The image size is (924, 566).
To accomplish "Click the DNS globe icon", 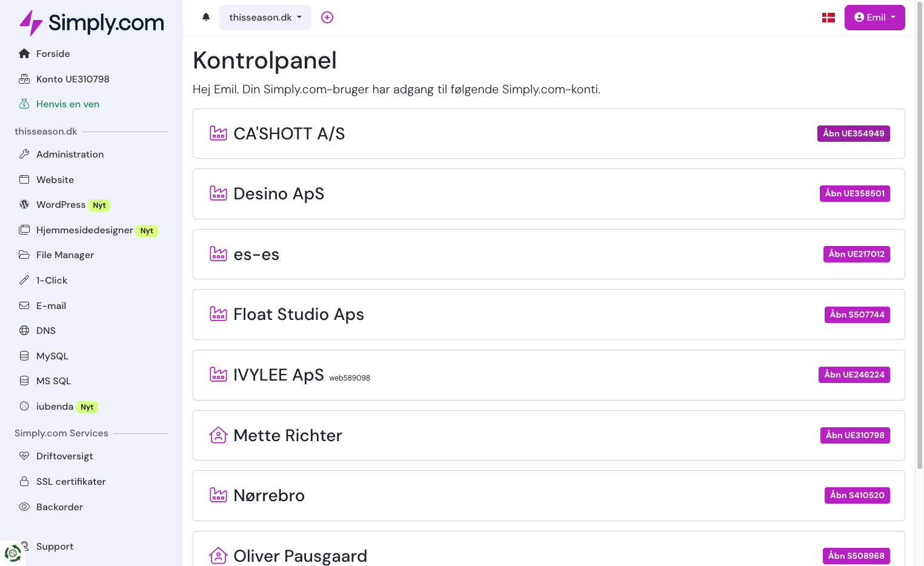I will coord(24,331).
